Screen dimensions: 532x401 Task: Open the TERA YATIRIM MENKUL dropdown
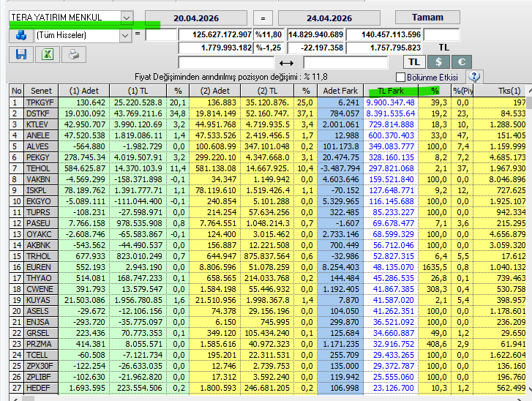[127, 18]
